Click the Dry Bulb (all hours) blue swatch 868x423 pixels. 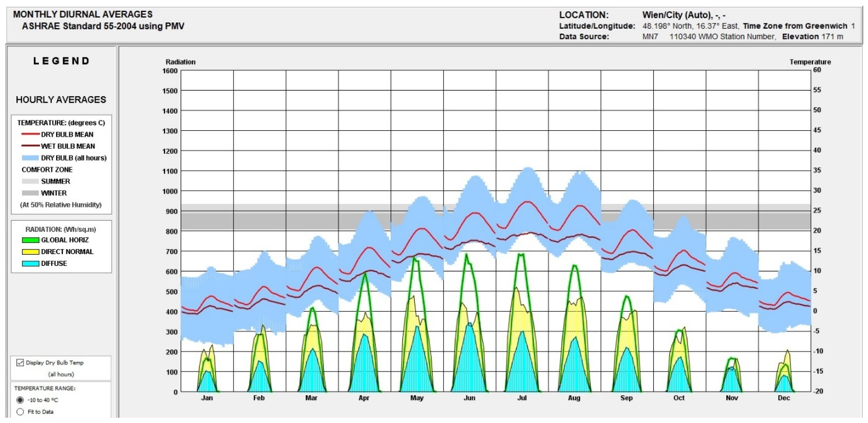click(30, 158)
